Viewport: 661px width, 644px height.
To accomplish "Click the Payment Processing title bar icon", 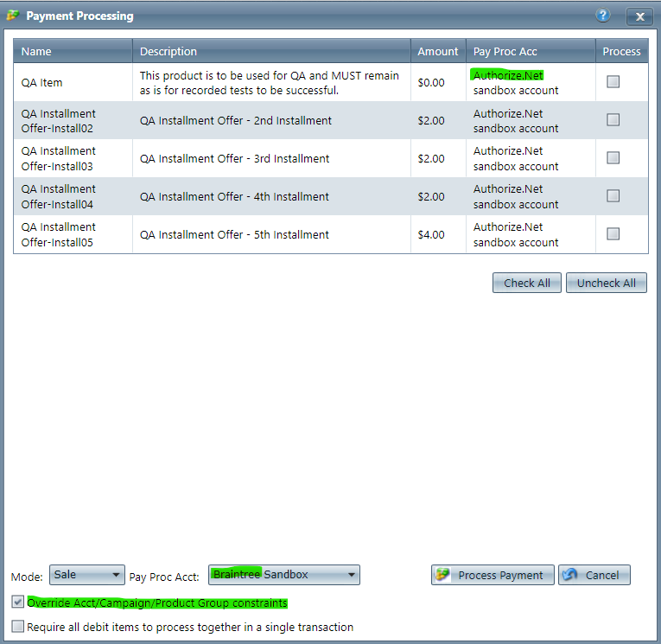I will click(x=13, y=16).
